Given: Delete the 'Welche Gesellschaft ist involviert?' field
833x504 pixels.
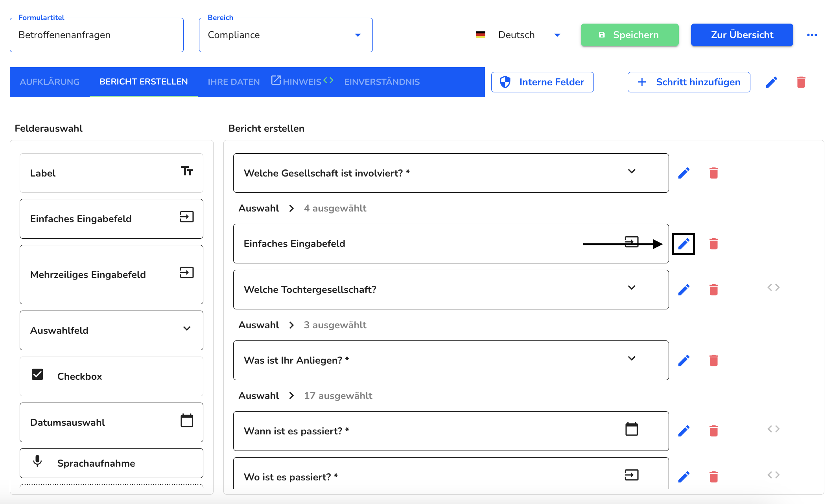Looking at the screenshot, I should click(x=713, y=173).
